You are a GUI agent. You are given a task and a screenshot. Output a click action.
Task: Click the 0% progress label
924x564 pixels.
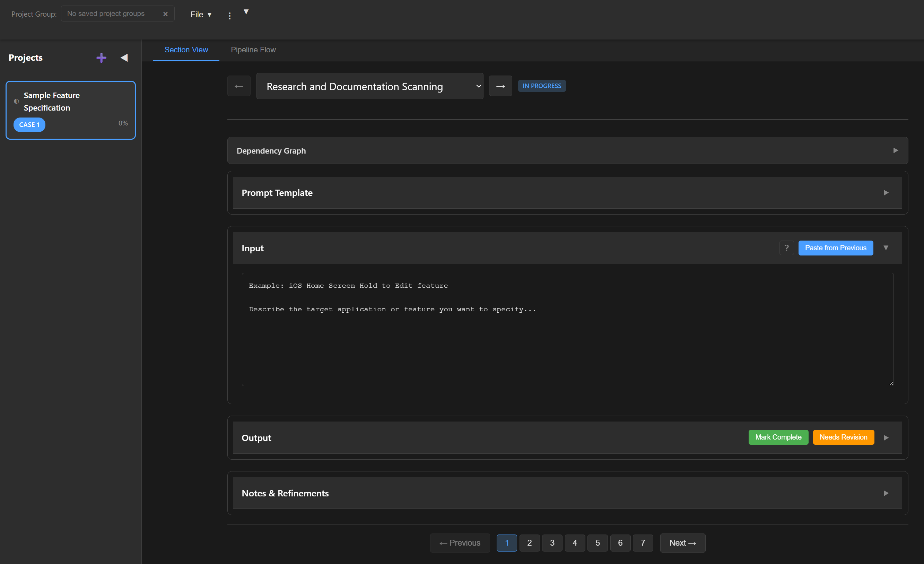coord(123,123)
